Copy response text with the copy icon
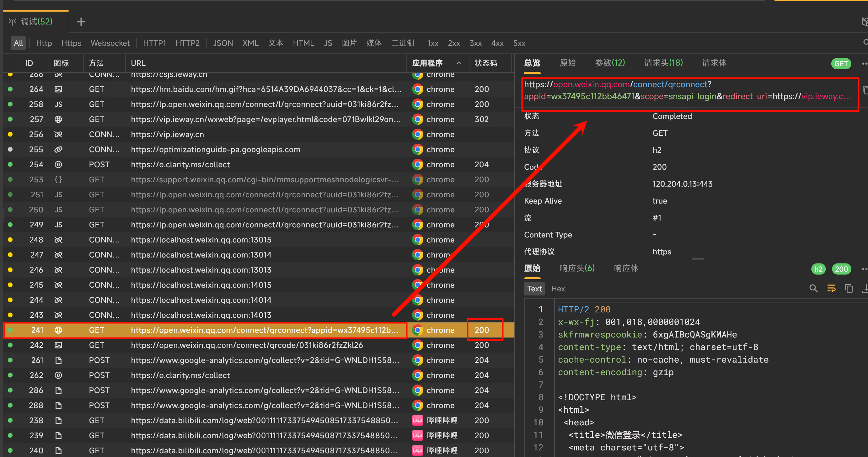Image resolution: width=868 pixels, height=457 pixels. 849,289
